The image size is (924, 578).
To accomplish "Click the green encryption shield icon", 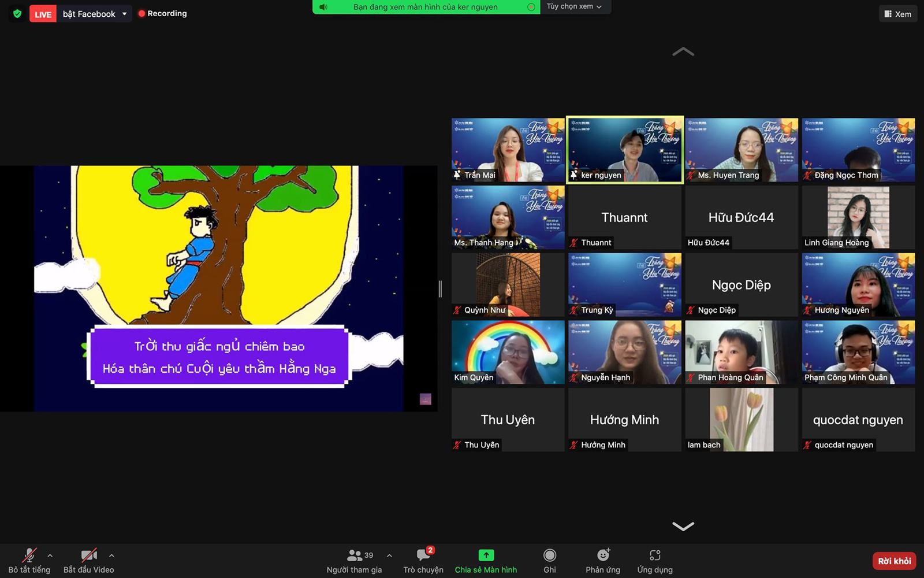I will coord(17,13).
